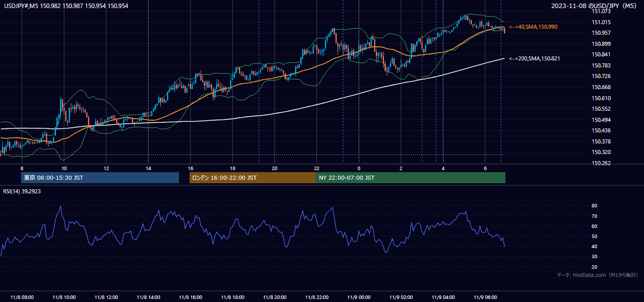Viewport: 644px width, 302px height.
Task: Select the 東京 08:00-15:30 JST session bar
Action: [x=100, y=178]
